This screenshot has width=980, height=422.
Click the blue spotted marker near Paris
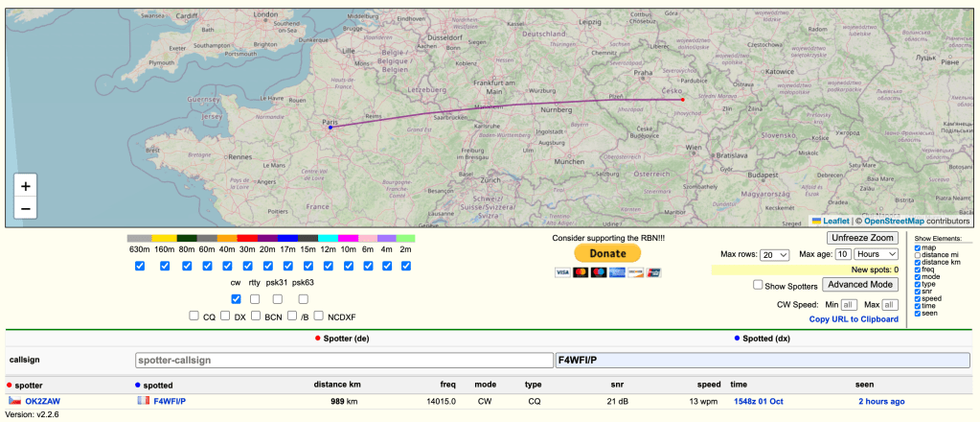tap(330, 128)
